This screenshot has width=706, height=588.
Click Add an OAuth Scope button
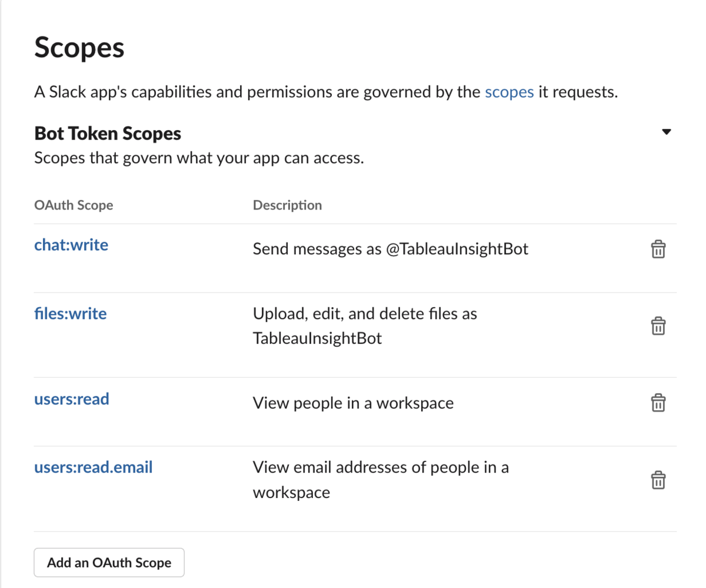[109, 563]
